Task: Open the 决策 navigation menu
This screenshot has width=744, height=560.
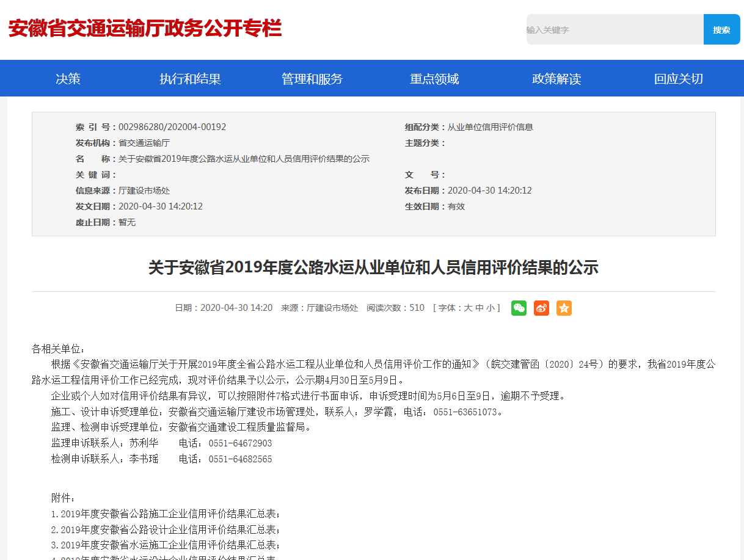Action: point(68,79)
